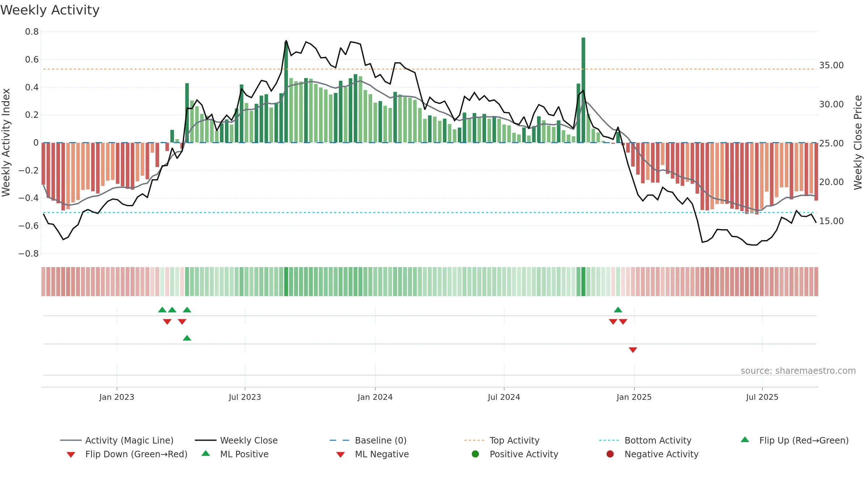The width and height of the screenshot is (868, 488).
Task: Click the '30.00' price axis label
Action: (831, 104)
